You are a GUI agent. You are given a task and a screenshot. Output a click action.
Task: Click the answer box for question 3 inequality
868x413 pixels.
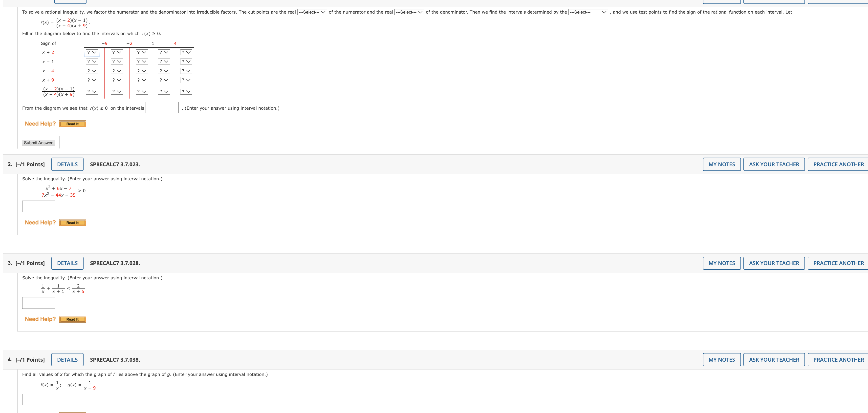coord(39,303)
